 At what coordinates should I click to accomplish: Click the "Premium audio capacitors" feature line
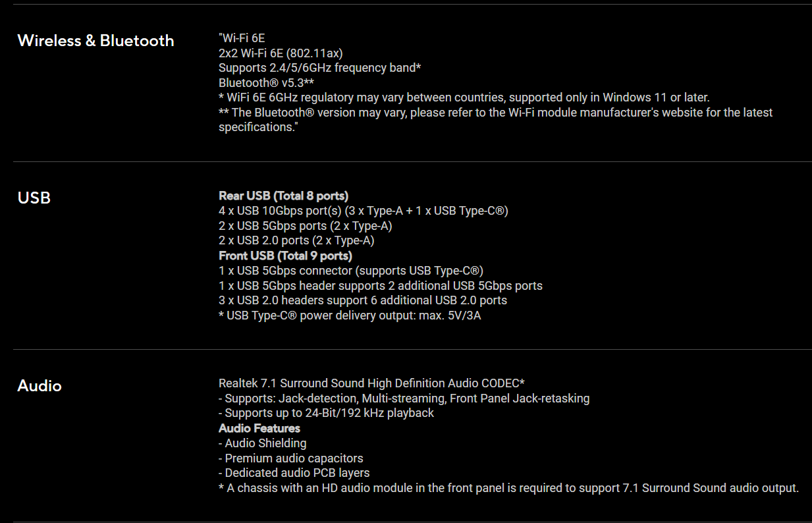[x=290, y=458]
